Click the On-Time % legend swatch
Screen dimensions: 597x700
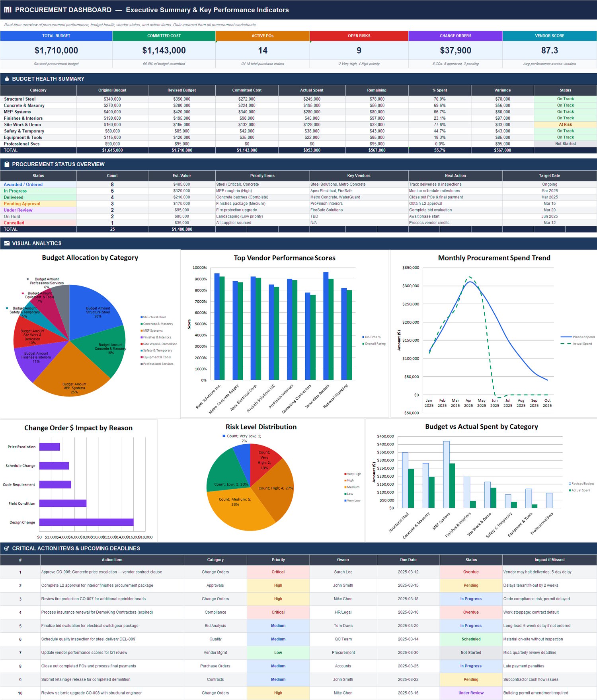[363, 337]
